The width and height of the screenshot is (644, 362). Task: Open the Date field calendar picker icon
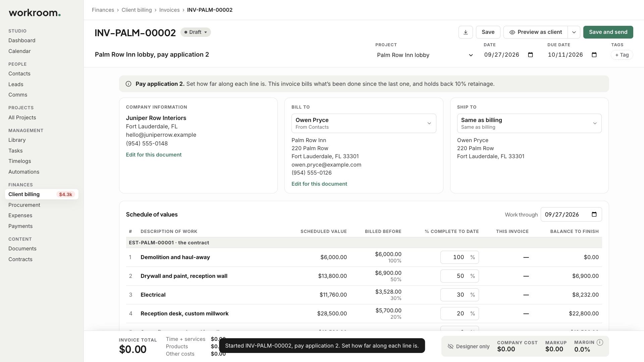tap(530, 55)
